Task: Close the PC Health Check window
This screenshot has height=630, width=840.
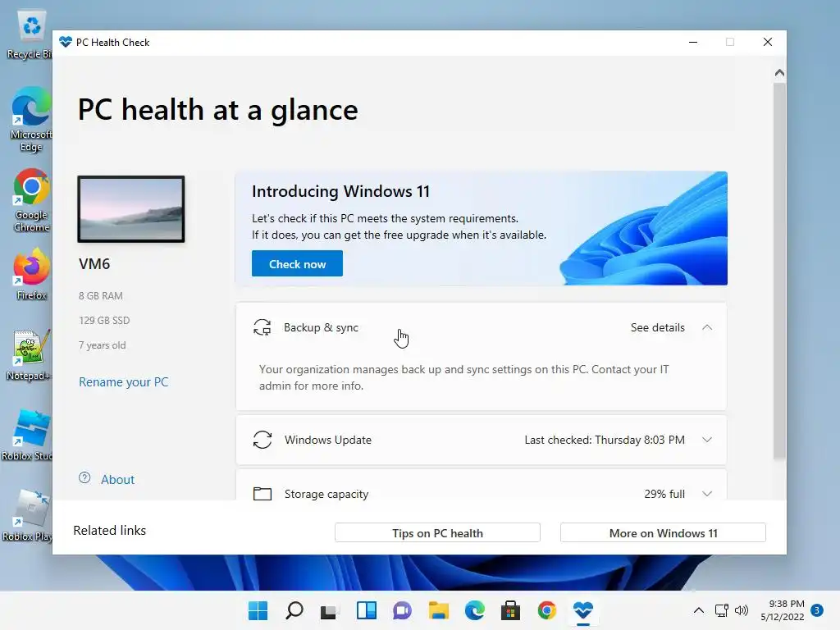Action: point(768,43)
